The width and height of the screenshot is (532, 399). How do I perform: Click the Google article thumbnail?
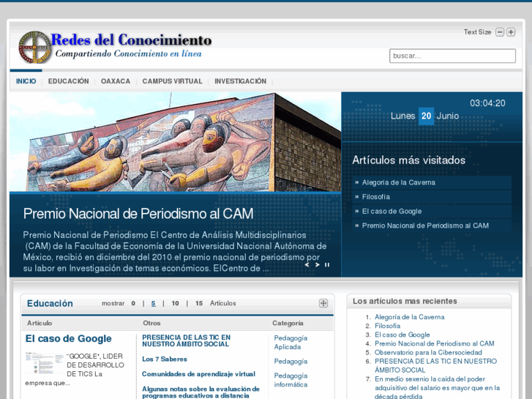[x=44, y=362]
